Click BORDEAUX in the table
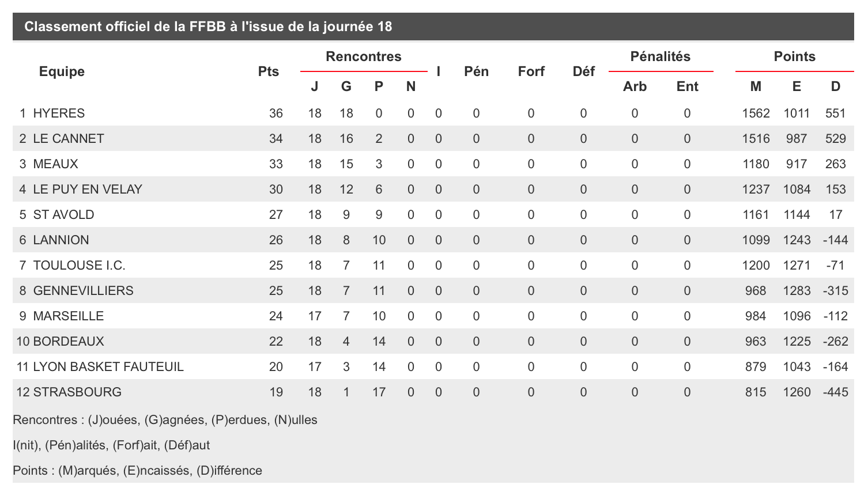 (x=69, y=342)
